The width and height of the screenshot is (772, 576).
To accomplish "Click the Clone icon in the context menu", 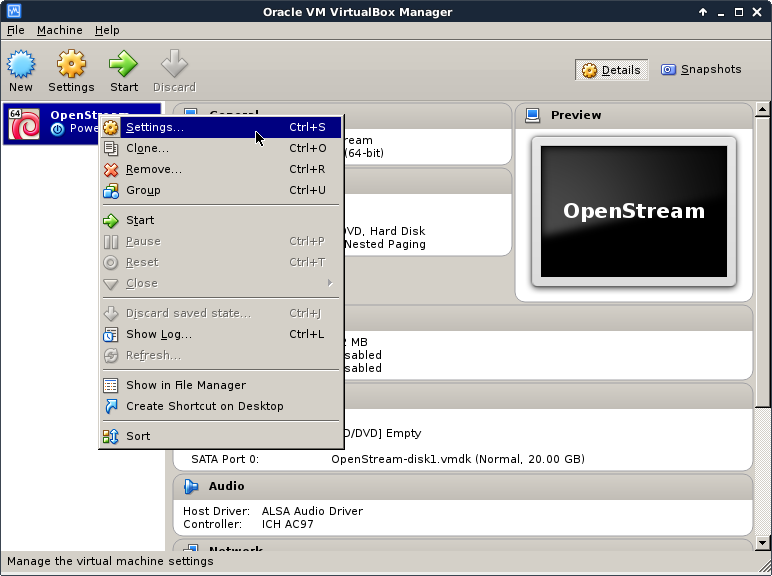I will (x=111, y=148).
